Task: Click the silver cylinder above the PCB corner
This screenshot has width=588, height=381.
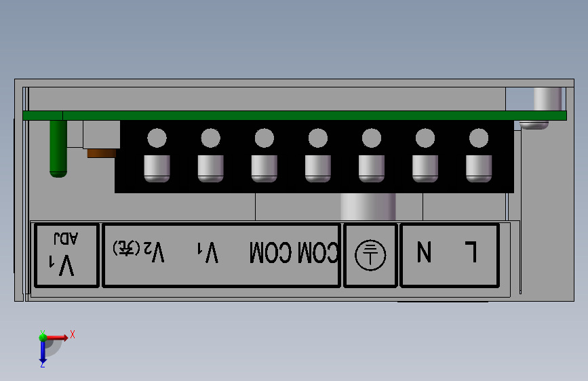Action: pyautogui.click(x=547, y=99)
